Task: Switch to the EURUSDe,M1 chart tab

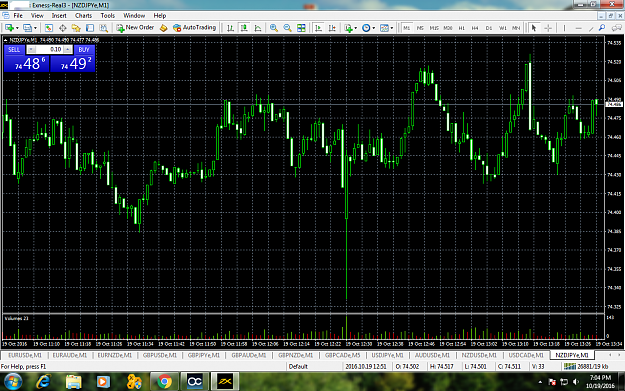Action: click(25, 355)
